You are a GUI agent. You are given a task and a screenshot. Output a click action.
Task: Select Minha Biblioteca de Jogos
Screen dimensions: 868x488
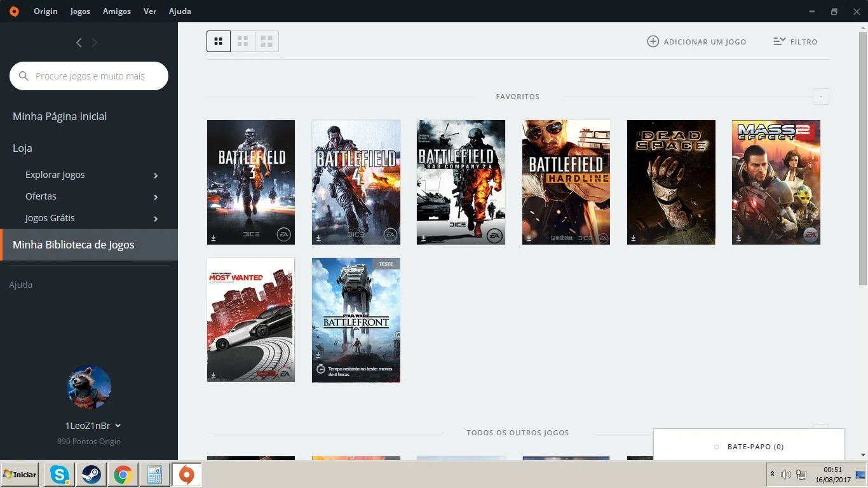click(x=89, y=245)
